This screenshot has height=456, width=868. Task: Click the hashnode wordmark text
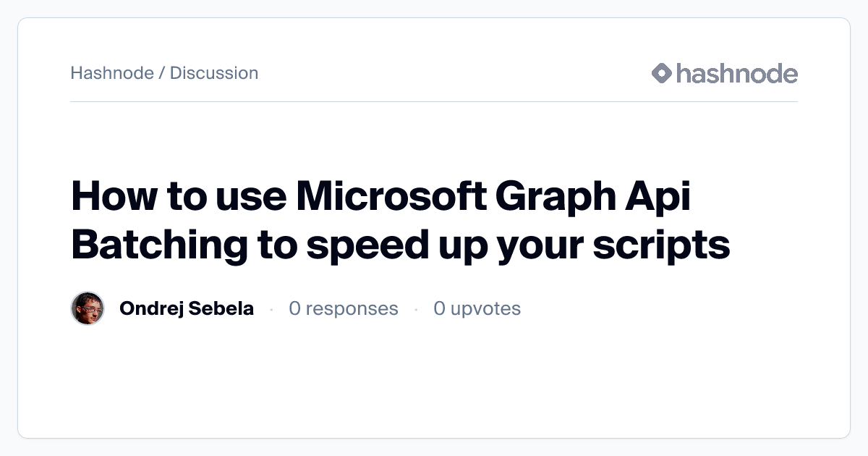736,73
